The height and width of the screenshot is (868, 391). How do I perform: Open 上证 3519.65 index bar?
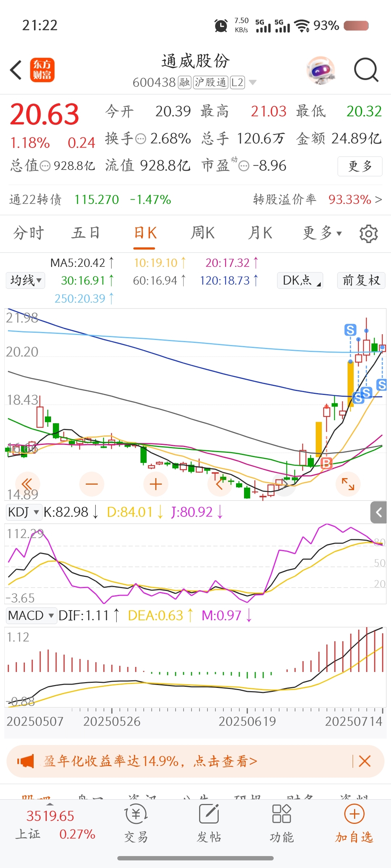pyautogui.click(x=55, y=825)
